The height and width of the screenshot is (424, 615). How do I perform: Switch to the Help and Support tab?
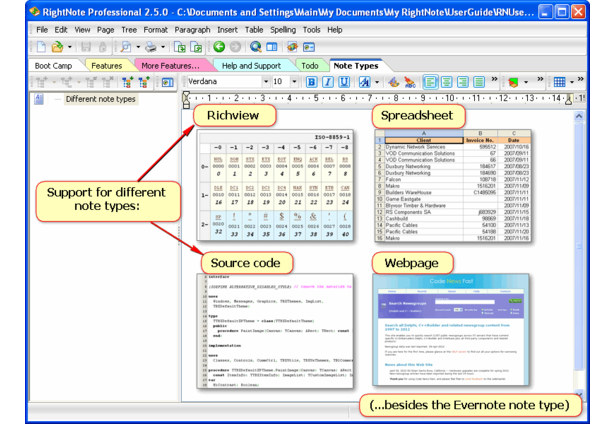pyautogui.click(x=251, y=66)
